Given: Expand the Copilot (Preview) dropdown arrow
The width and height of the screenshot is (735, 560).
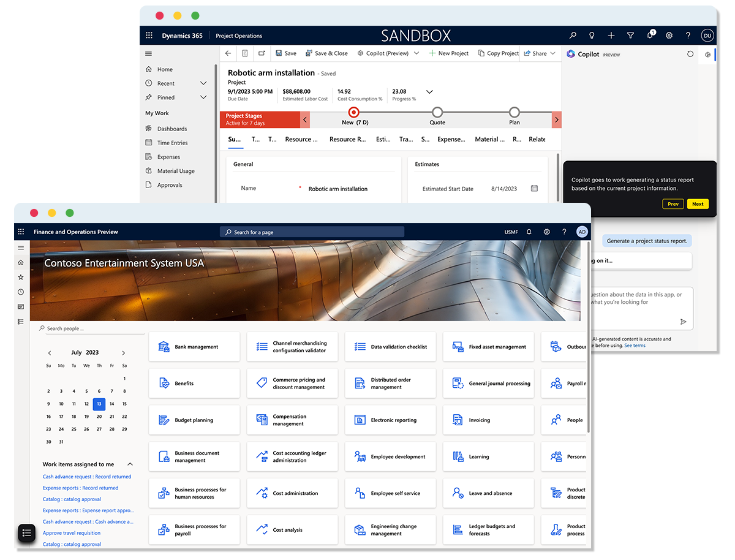Looking at the screenshot, I should (417, 53).
